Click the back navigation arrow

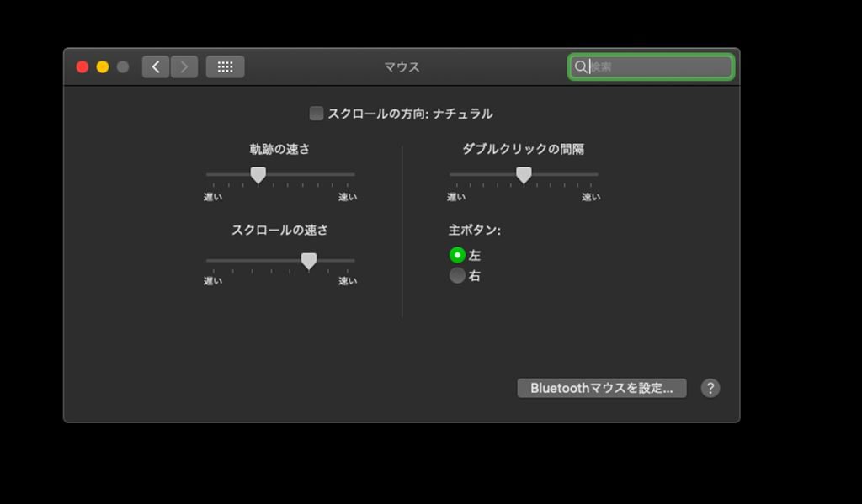click(156, 67)
